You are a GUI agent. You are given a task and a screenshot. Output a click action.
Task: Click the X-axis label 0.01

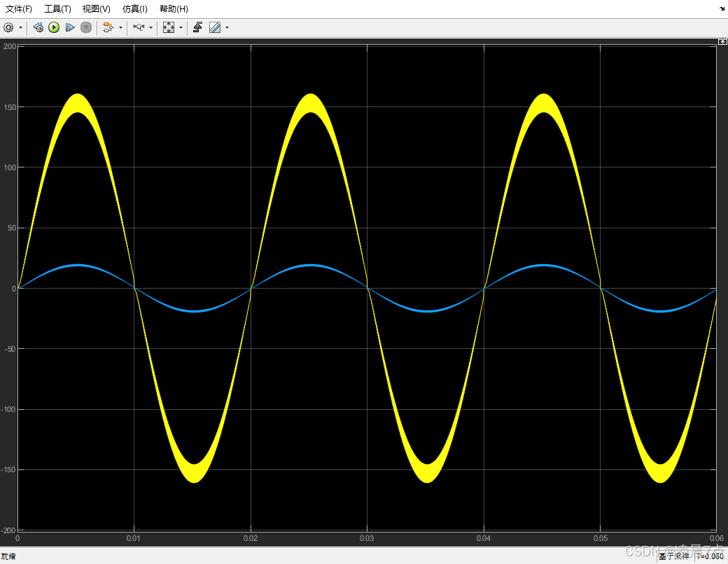coord(134,538)
